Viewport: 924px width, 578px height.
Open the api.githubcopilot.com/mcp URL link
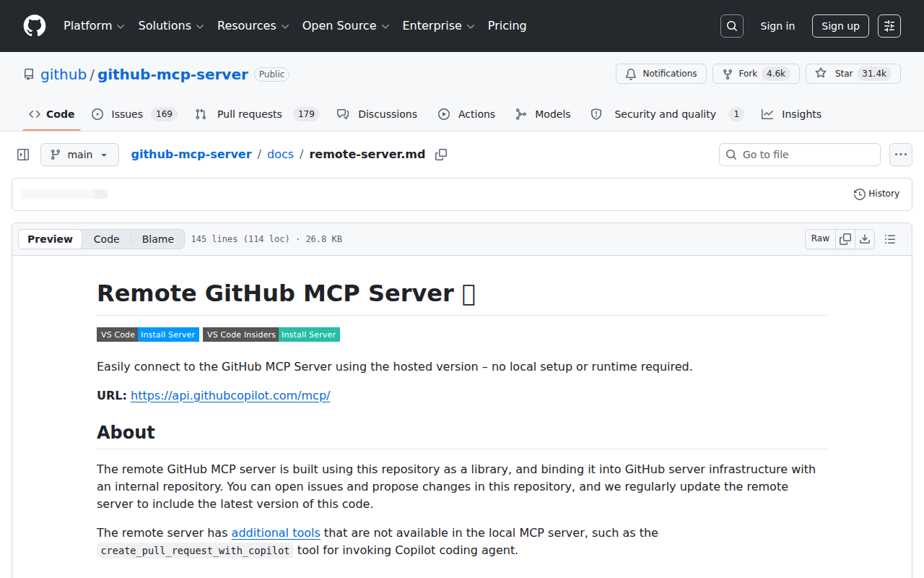coord(230,396)
